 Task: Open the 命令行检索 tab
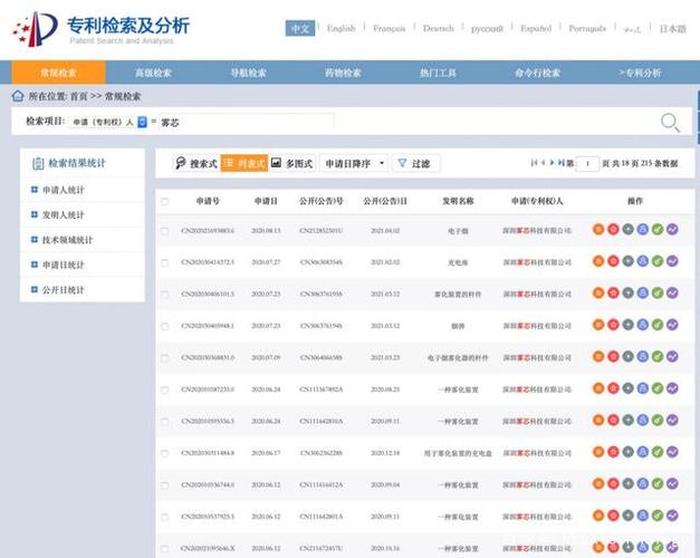(x=537, y=73)
